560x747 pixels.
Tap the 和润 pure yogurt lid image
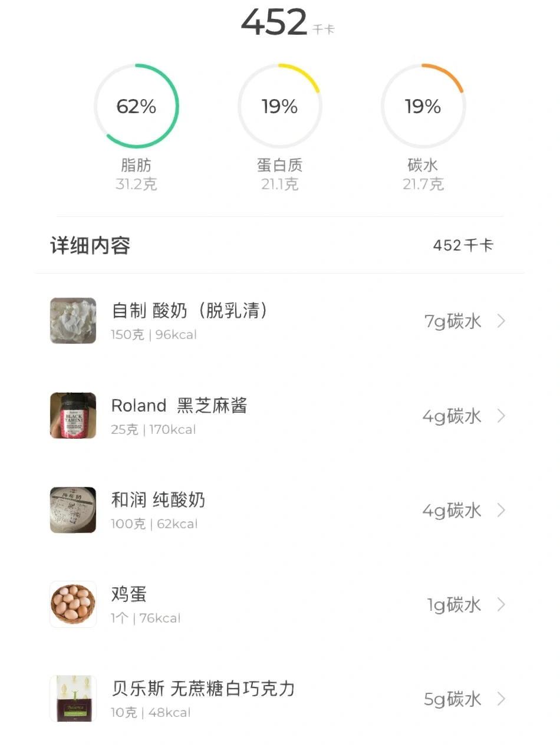pyautogui.click(x=73, y=510)
